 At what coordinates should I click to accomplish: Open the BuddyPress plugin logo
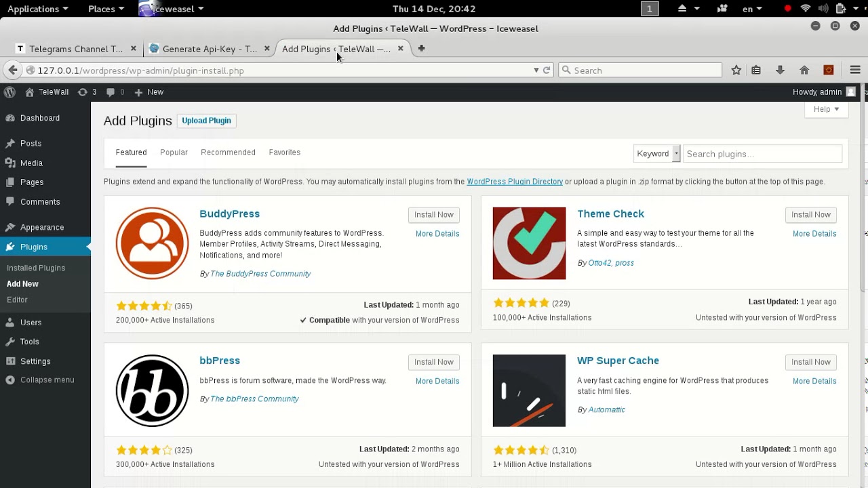[152, 243]
